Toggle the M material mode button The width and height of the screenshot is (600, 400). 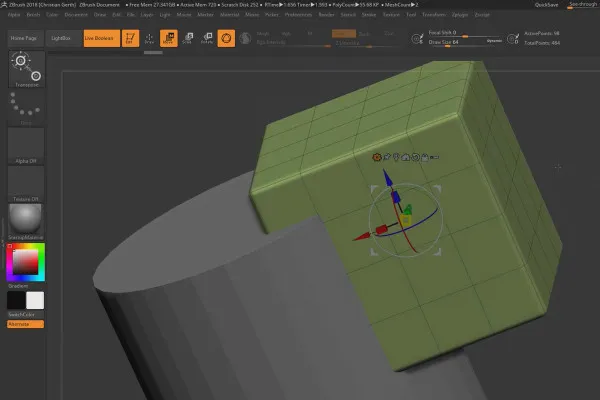point(310,34)
